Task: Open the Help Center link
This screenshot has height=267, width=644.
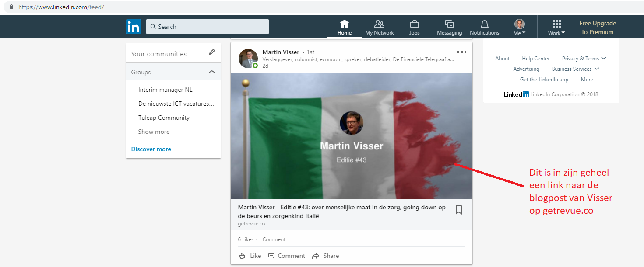Action: (536, 59)
